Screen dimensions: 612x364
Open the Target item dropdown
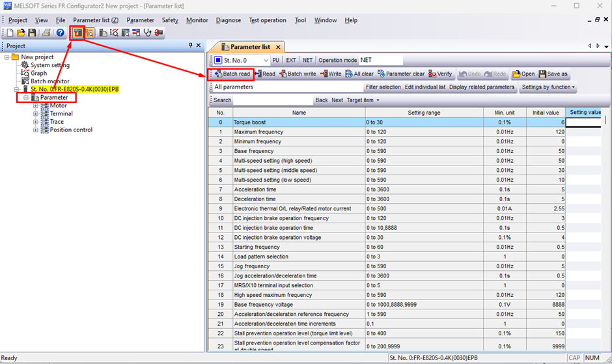pos(363,100)
